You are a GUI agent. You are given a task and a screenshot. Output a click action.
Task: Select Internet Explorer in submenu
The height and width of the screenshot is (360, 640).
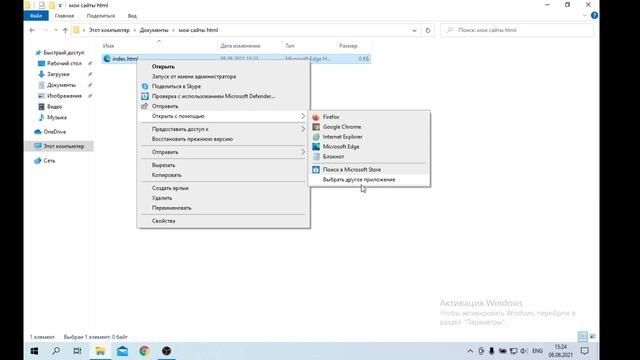[x=369, y=137]
